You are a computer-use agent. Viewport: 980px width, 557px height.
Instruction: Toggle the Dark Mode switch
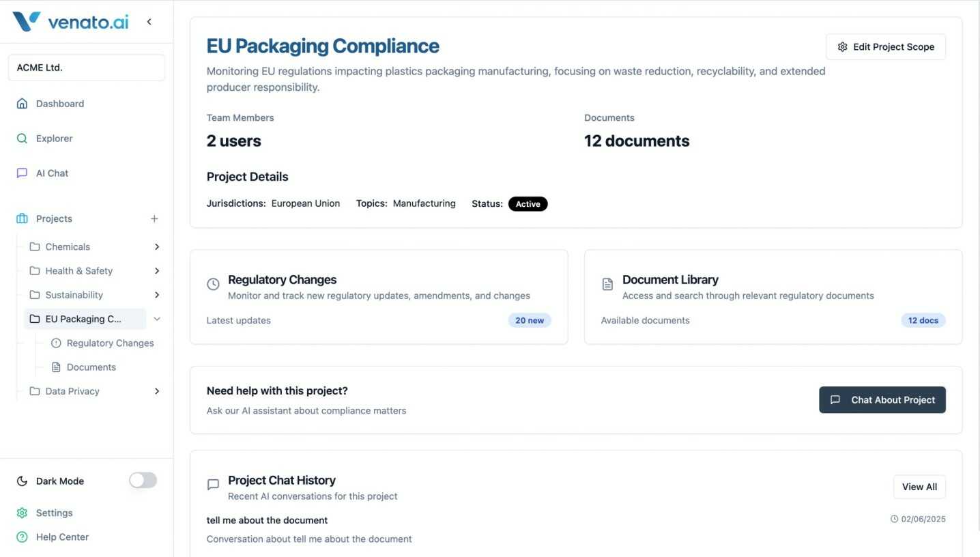(x=143, y=481)
